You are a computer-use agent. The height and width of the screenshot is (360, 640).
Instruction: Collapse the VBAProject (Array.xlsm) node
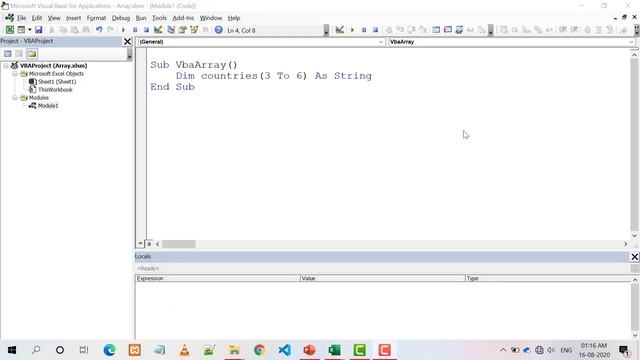pyautogui.click(x=6, y=65)
